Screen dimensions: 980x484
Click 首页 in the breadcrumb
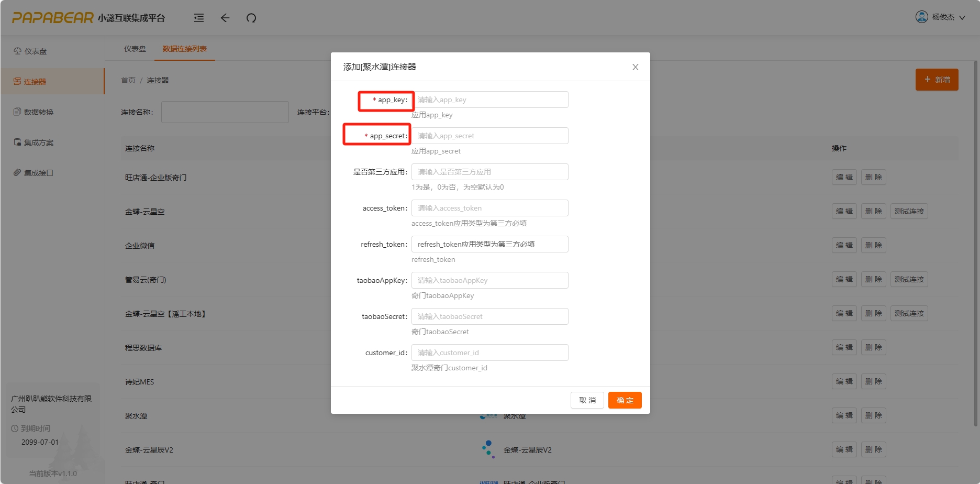point(128,80)
